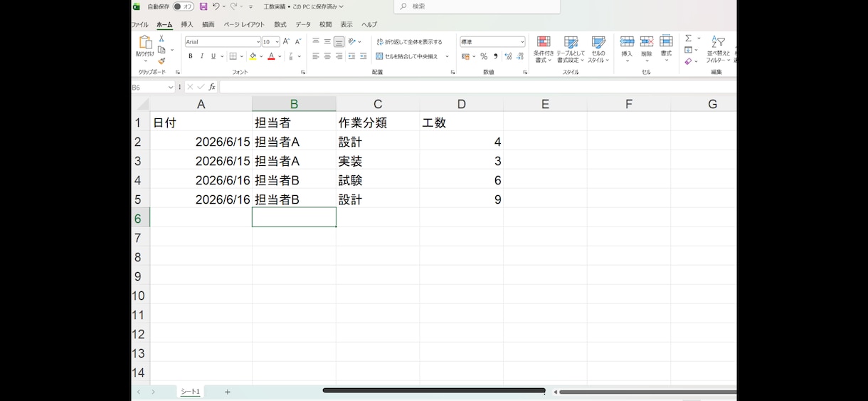
Task: Switch to the データ tab
Action: (x=303, y=24)
